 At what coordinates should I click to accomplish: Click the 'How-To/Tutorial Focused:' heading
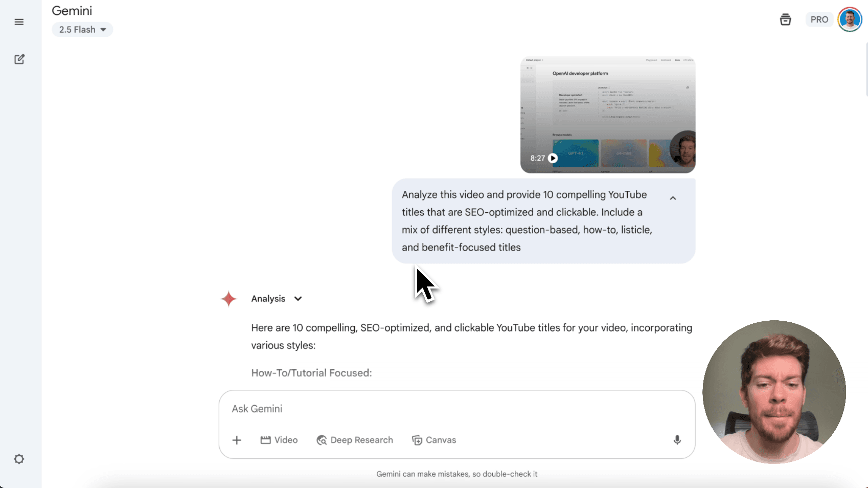pyautogui.click(x=311, y=373)
